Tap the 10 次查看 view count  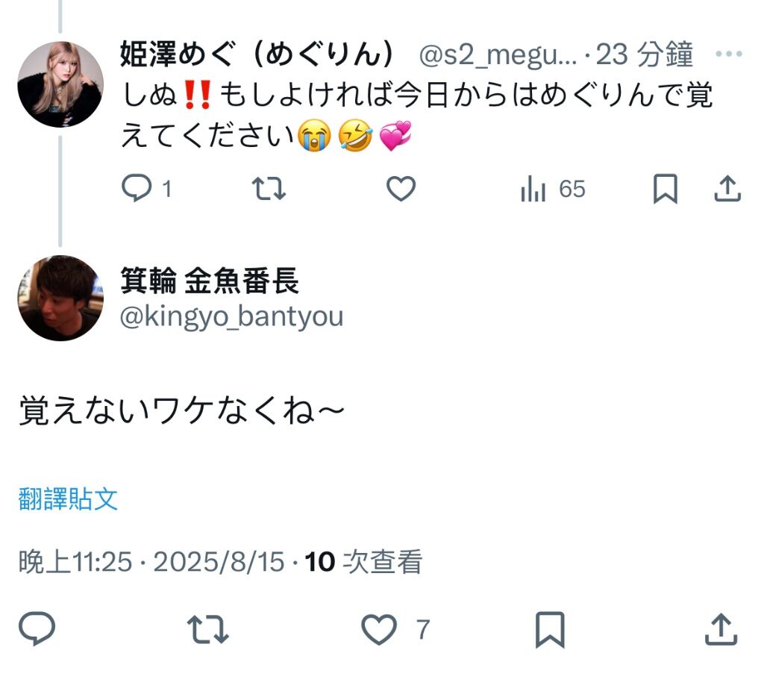click(x=364, y=562)
